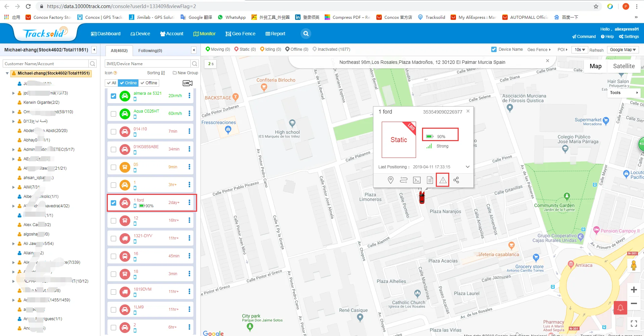Toggle fullscreen map view
The width and height of the screenshot is (644, 336).
634,324
